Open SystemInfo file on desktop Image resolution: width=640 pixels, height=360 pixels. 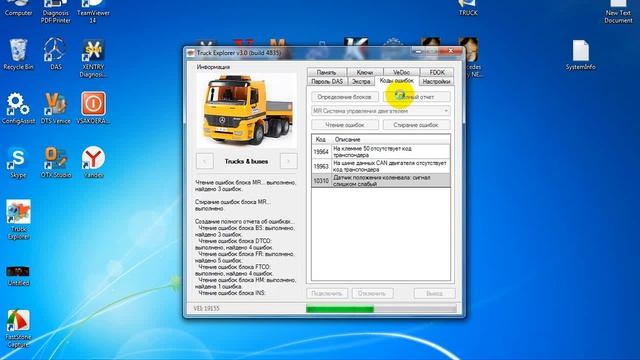[580, 55]
